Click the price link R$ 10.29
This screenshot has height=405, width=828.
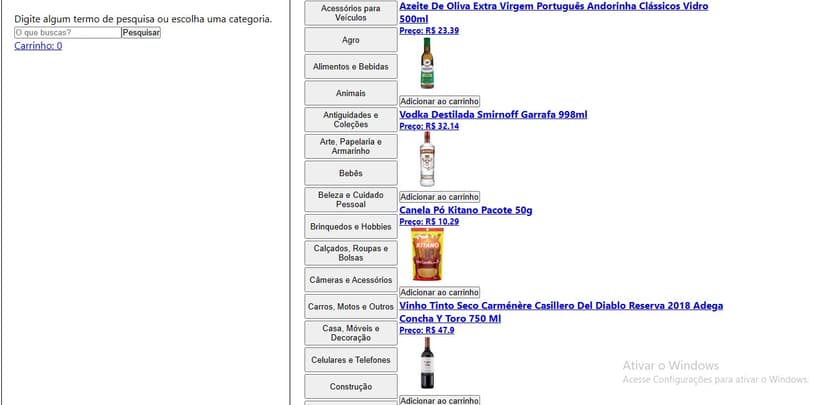click(429, 222)
